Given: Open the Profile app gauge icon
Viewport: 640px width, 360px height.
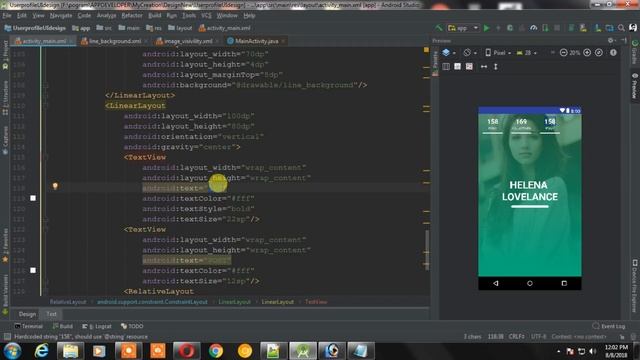Looking at the screenshot, I should pos(533,28).
